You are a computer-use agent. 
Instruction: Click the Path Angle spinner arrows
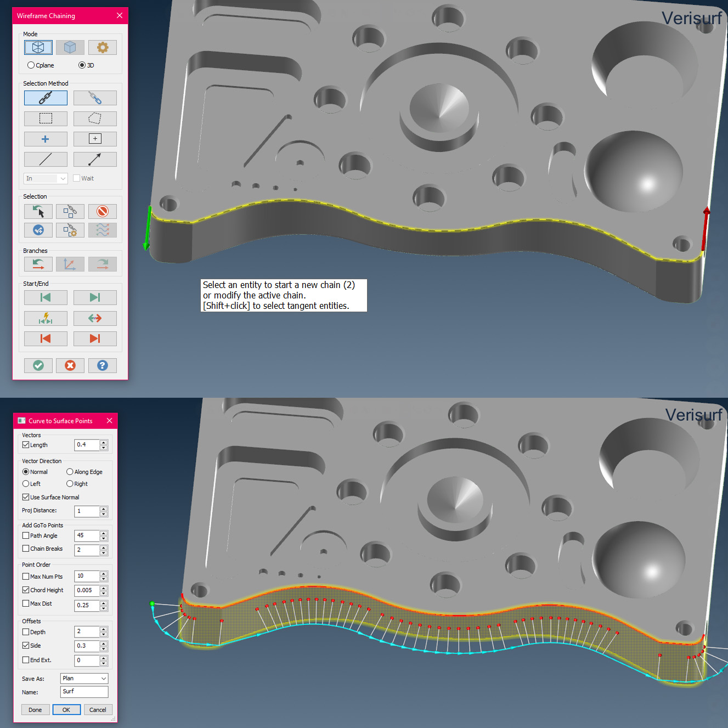[x=104, y=535]
